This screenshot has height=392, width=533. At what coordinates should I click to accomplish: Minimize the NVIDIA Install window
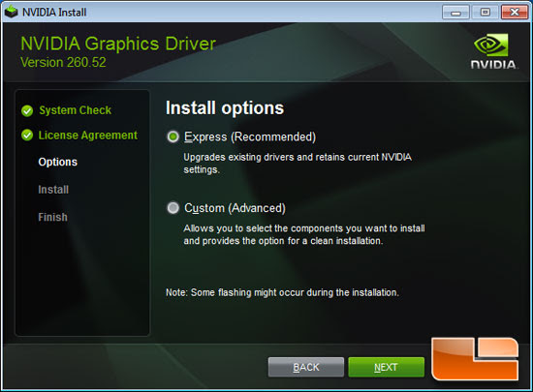(455, 13)
